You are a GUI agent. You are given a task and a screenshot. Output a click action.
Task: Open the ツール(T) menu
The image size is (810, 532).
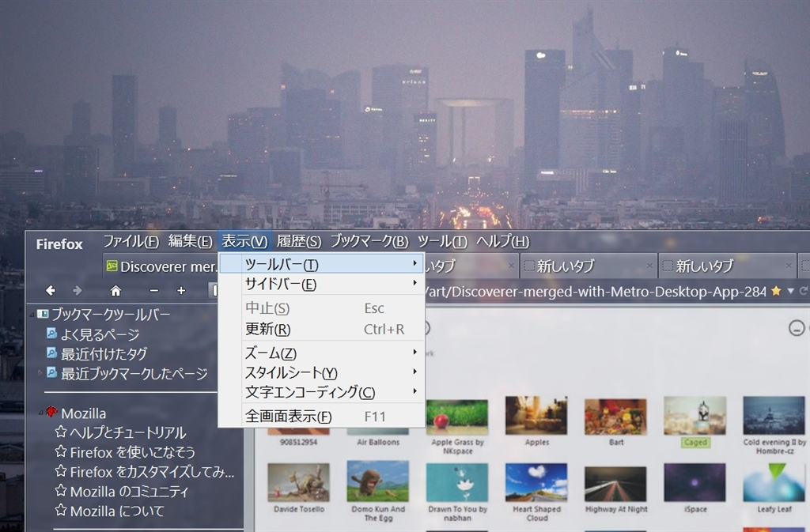(442, 241)
